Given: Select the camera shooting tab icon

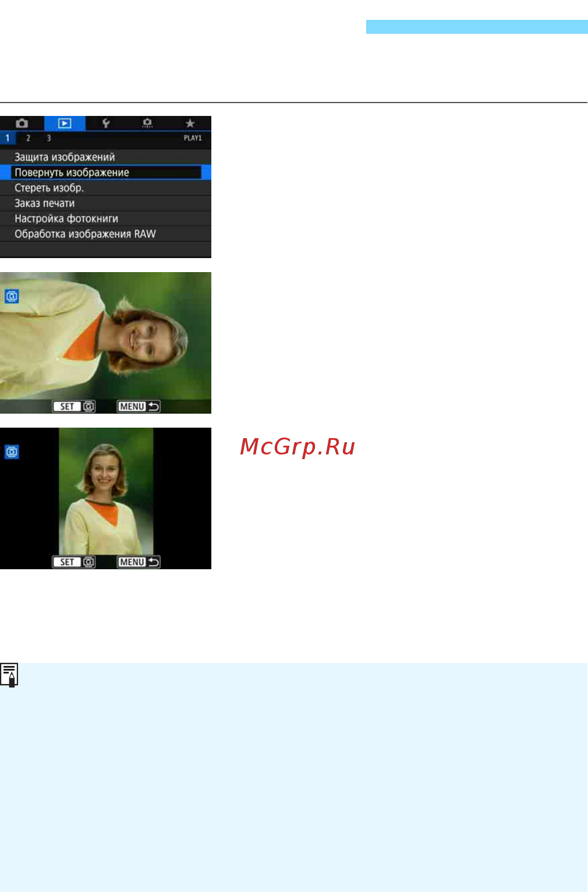Looking at the screenshot, I should click(x=22, y=124).
